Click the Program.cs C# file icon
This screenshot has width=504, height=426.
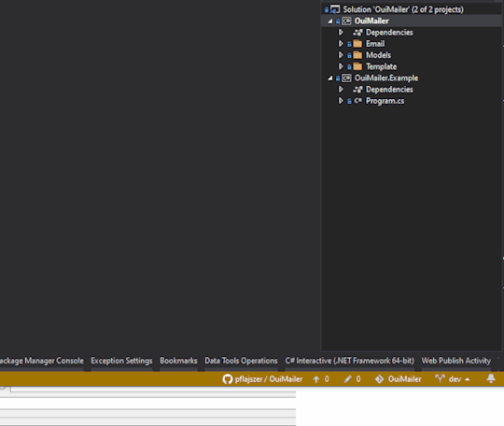tap(357, 101)
